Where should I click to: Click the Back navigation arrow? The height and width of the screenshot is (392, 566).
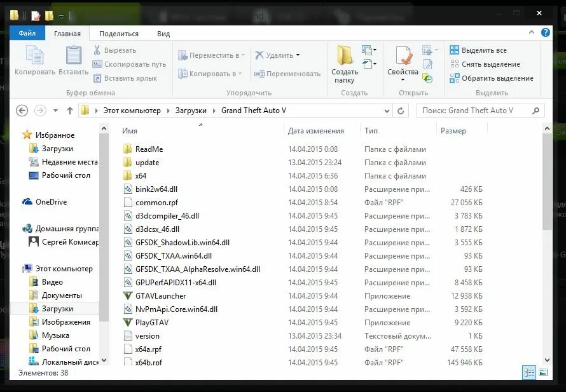pos(22,111)
